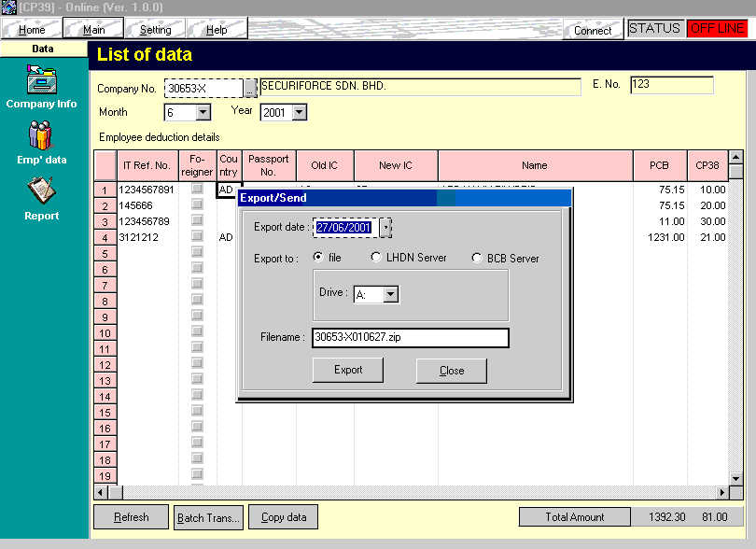The width and height of the screenshot is (756, 549).
Task: Open Company Info from the sidebar
Action: 41,82
